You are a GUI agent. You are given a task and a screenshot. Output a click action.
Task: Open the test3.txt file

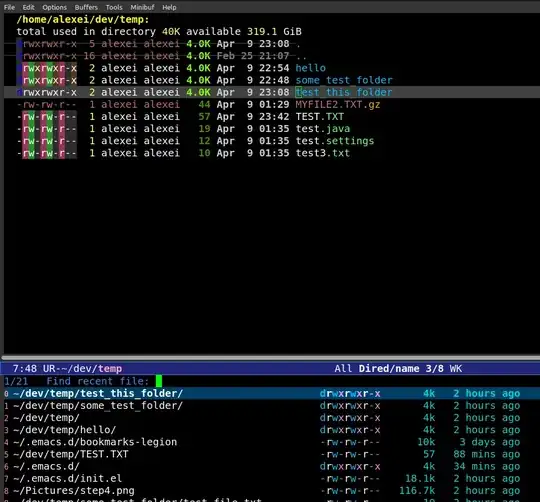(x=323, y=153)
